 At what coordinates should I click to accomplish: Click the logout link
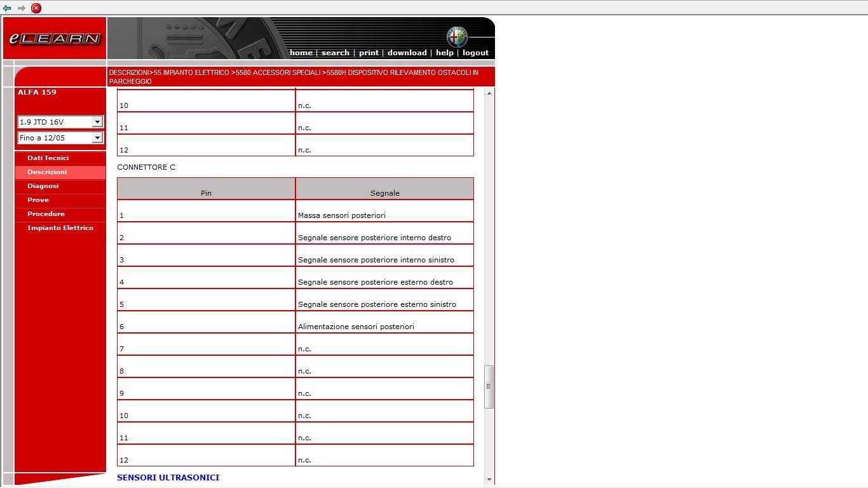pos(475,53)
